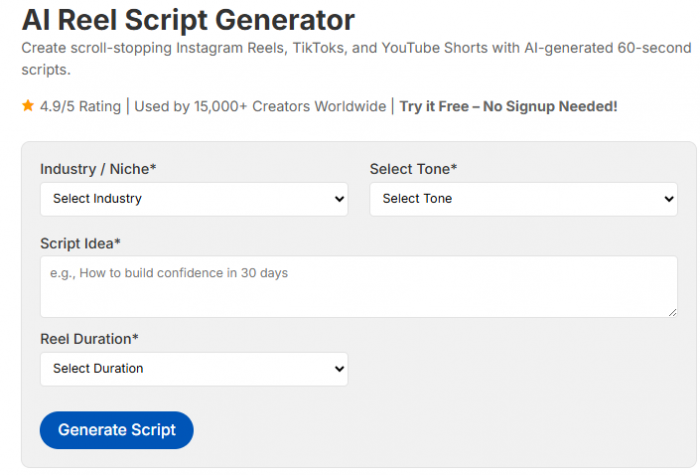Click the chevron arrow in the Tone field
Viewport: 700px width, 475px height.
[669, 199]
